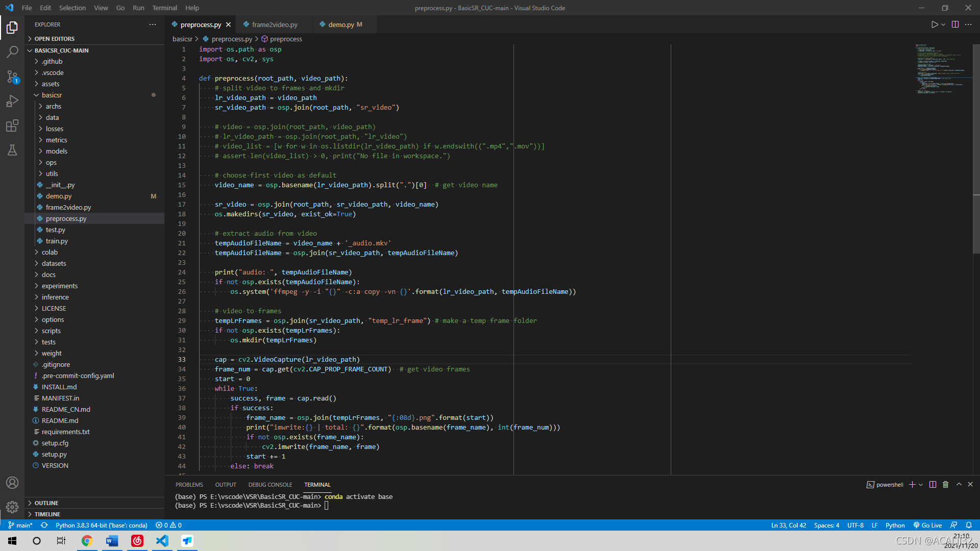Split the editor to the right
This screenshot has width=980, height=551.
tap(955, 24)
